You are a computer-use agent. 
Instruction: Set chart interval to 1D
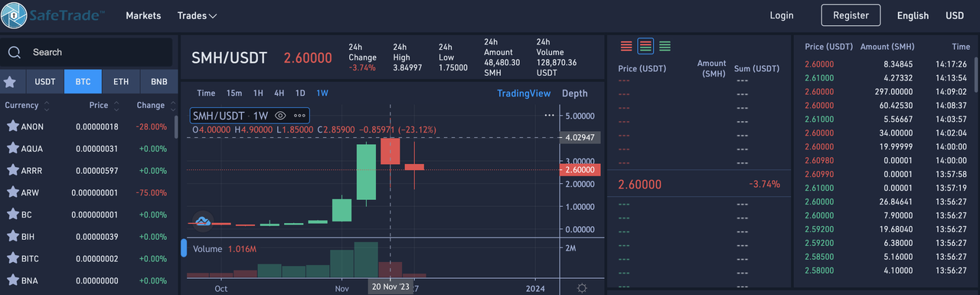pyautogui.click(x=300, y=93)
